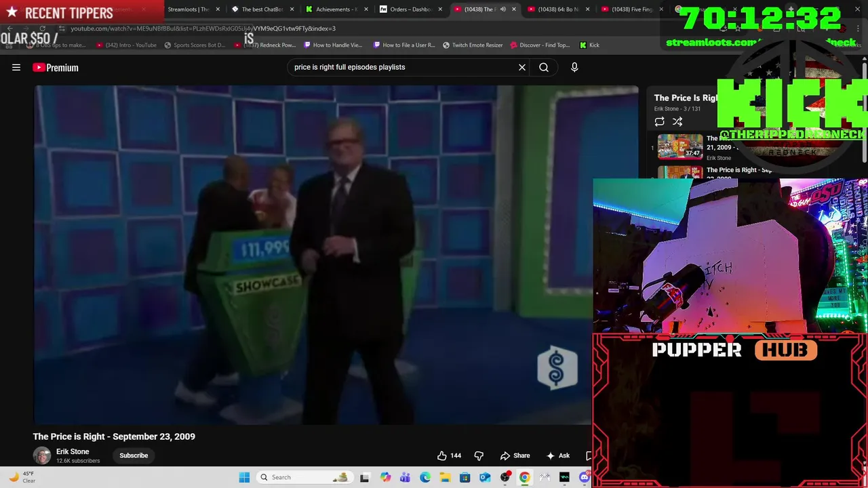Open File Explorer taskbar icon

pyautogui.click(x=445, y=477)
